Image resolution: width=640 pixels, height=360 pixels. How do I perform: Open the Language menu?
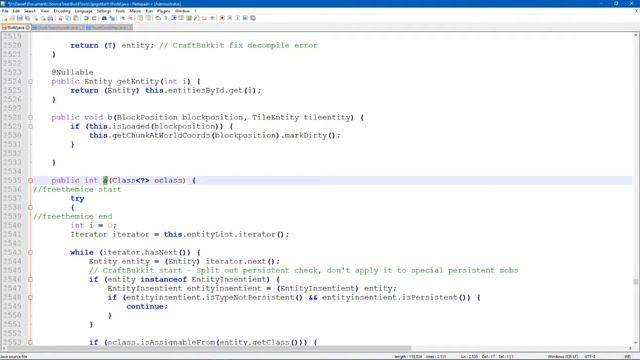(x=84, y=11)
